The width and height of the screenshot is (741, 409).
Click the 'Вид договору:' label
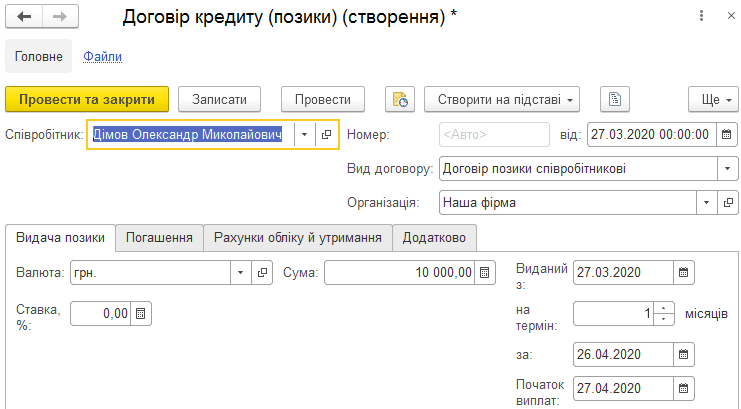point(390,169)
